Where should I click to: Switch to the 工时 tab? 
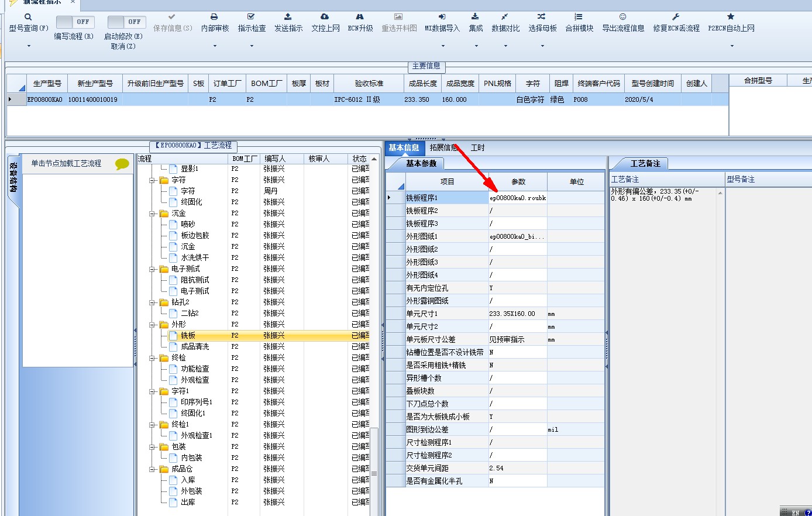point(478,148)
